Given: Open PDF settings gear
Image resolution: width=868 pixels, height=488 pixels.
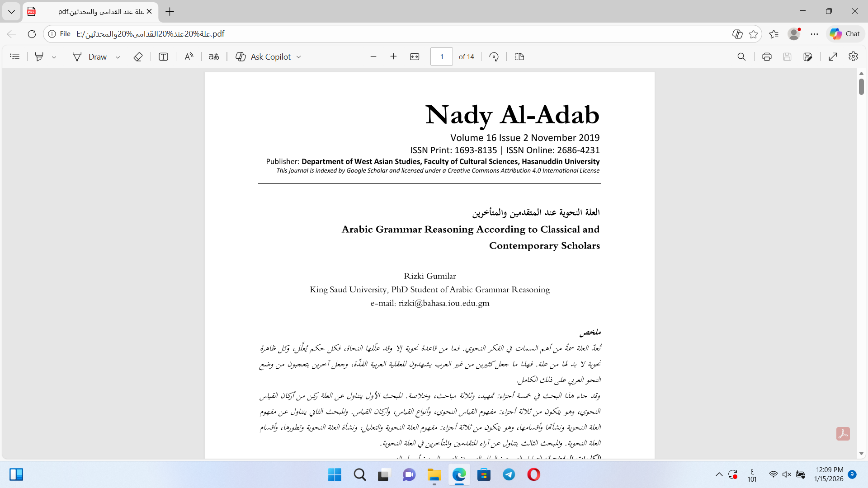Looking at the screenshot, I should coord(853,56).
